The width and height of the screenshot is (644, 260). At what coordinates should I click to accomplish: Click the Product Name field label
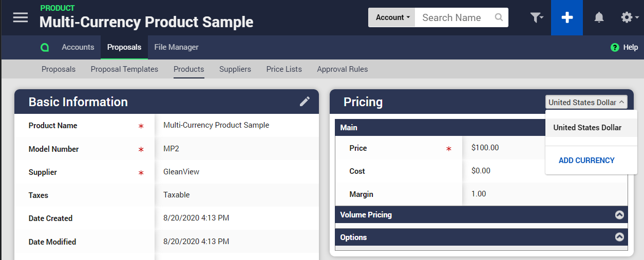click(x=53, y=126)
